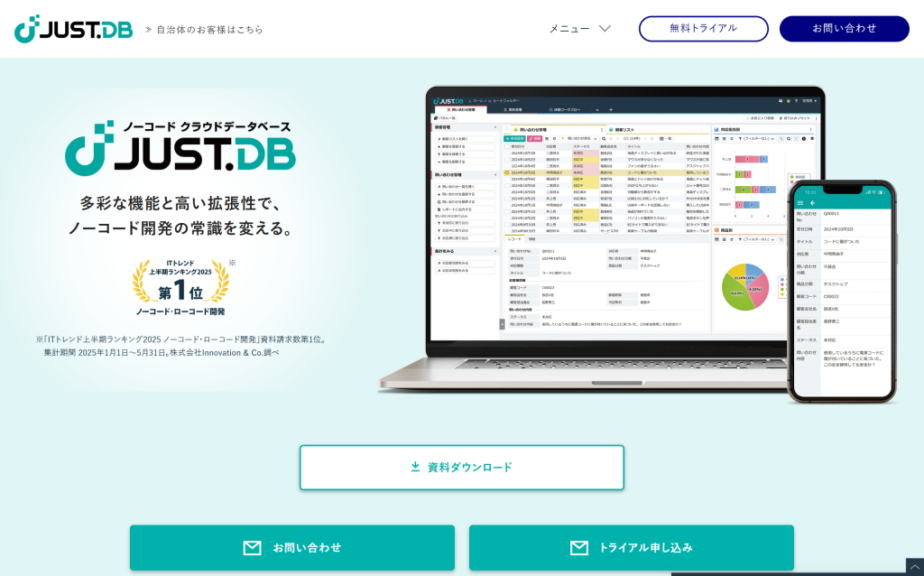
Task: Click the ITトレンド 第1位 laurel badge
Action: pos(180,287)
